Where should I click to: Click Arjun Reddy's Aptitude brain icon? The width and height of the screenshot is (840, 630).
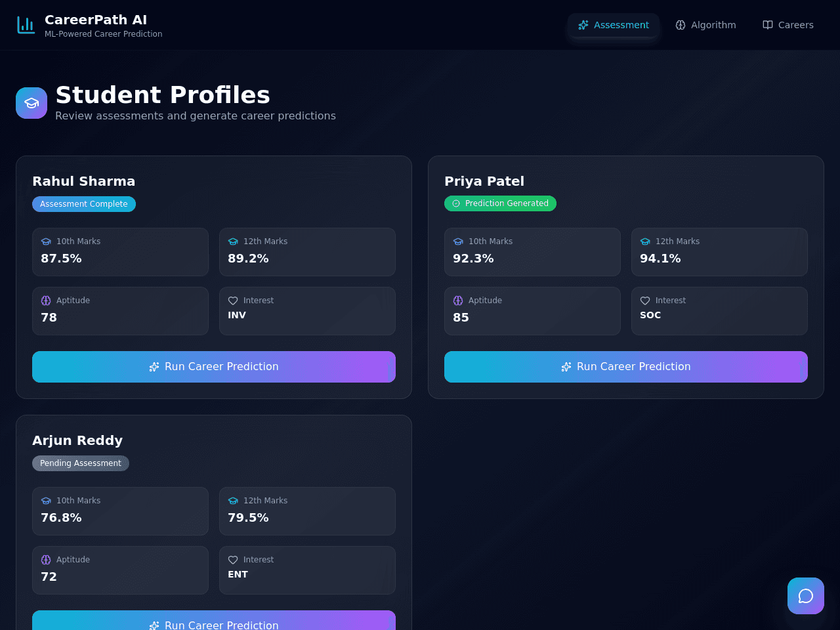tap(46, 560)
